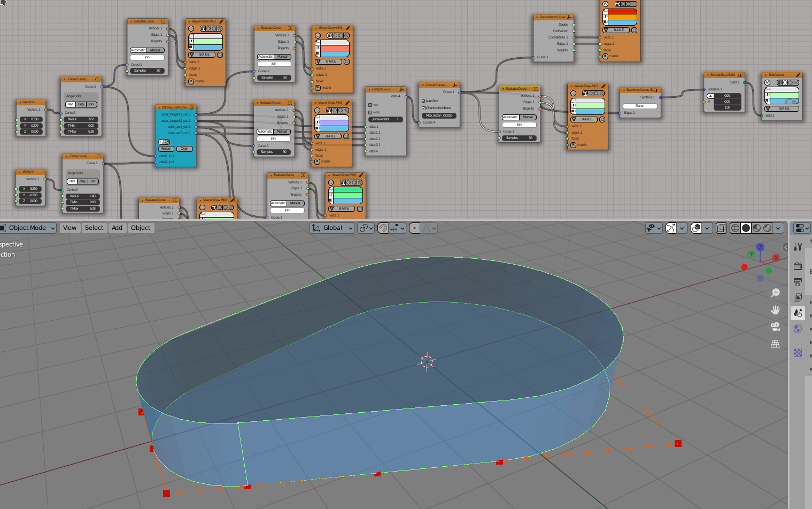Toggle the viewport overlays button
Screen dimensions: 812x509
click(x=696, y=228)
